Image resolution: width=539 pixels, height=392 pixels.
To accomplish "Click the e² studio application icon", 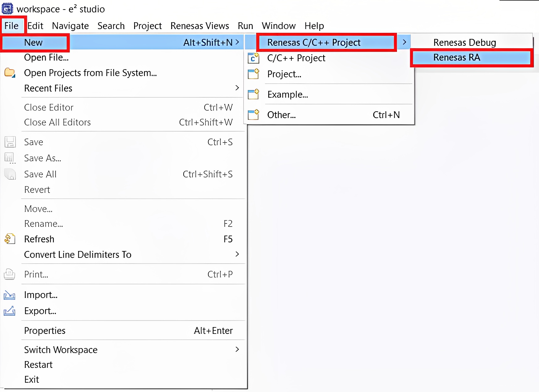I will click(7, 9).
